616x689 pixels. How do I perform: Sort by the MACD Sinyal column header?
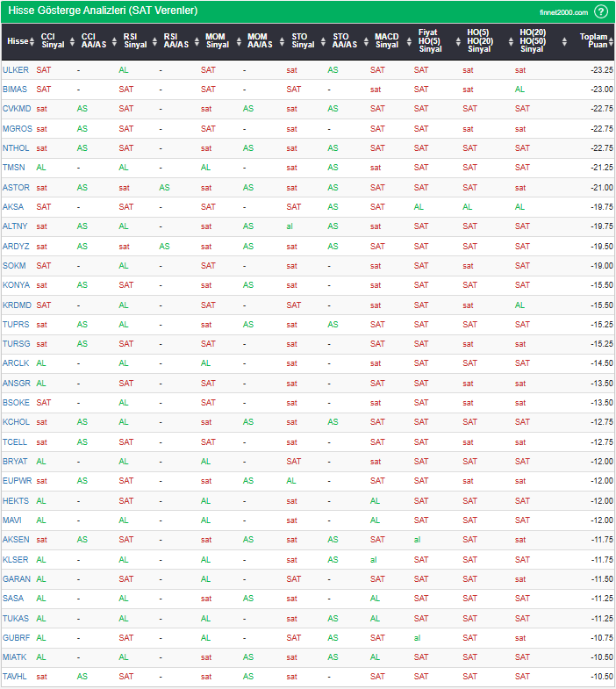point(387,40)
